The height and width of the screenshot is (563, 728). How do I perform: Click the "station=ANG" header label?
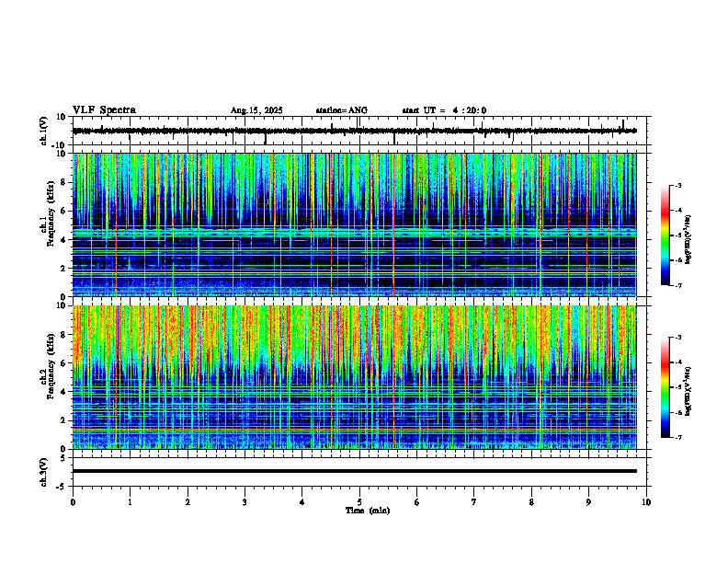click(341, 110)
